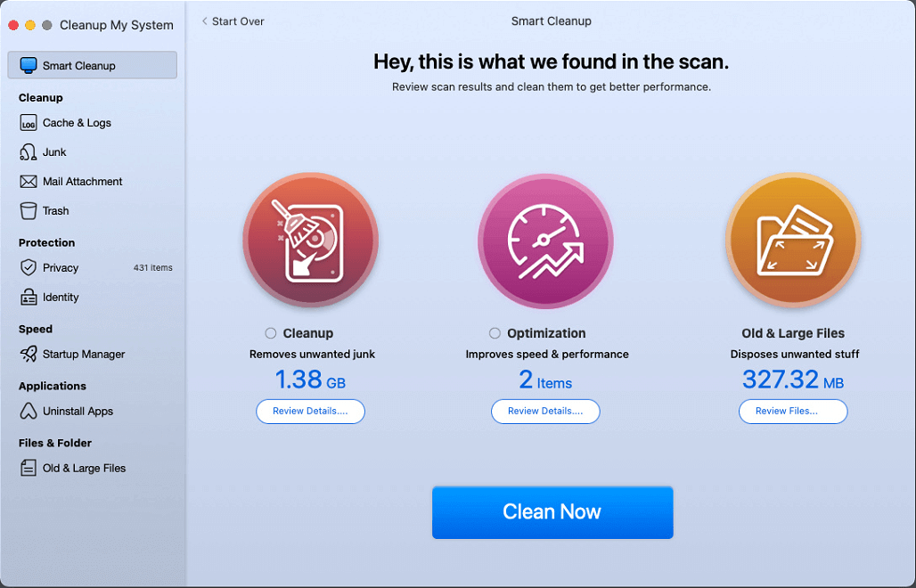This screenshot has width=916, height=588.
Task: Click the Uninstall Apps icon
Action: click(x=28, y=412)
